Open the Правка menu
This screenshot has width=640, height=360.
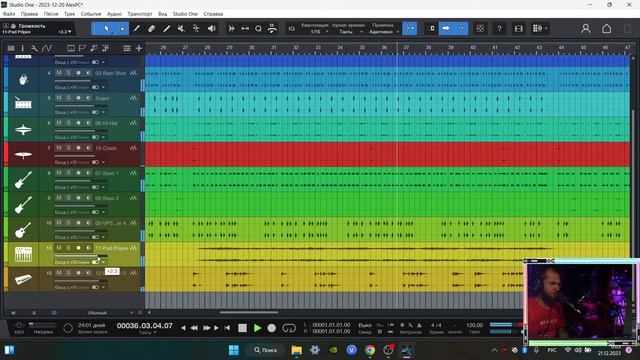[x=29, y=14]
